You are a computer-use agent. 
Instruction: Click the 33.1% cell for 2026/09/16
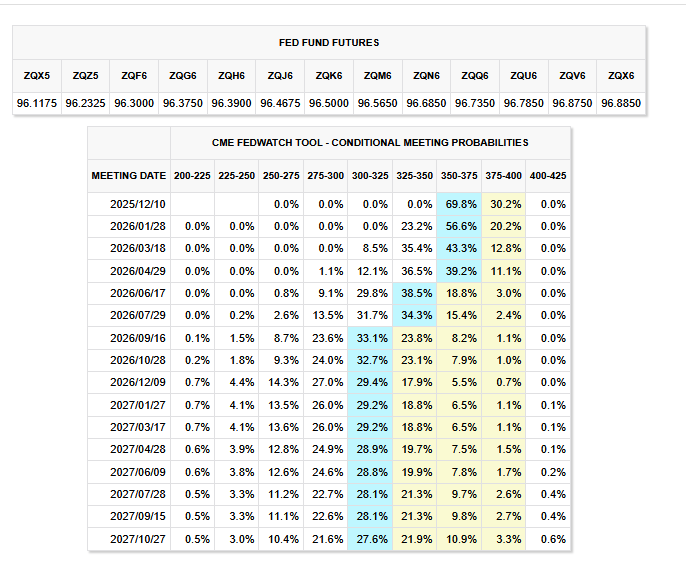(x=370, y=338)
